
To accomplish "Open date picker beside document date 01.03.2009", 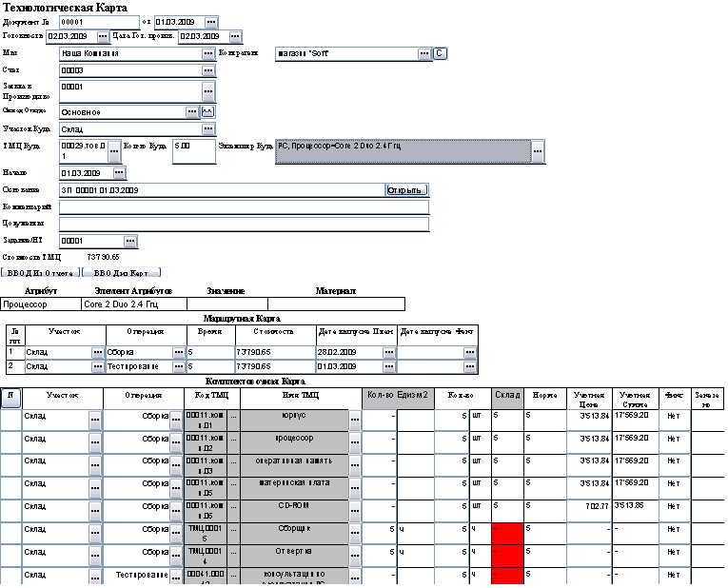I will (x=210, y=22).
